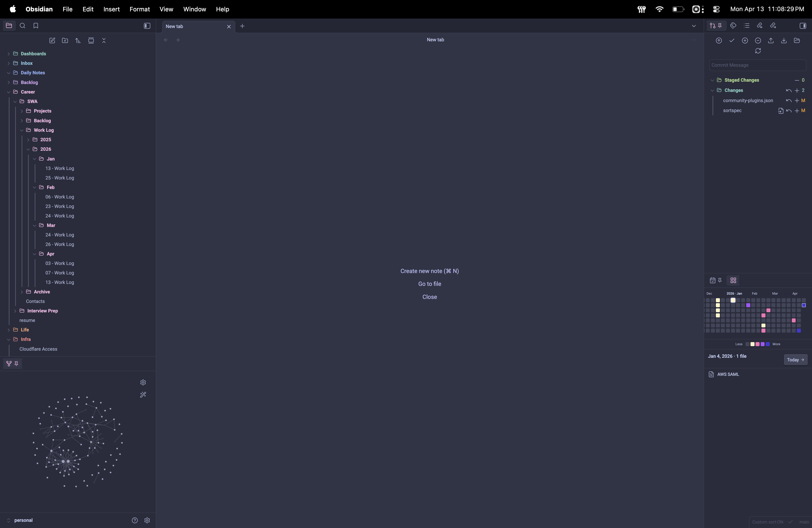This screenshot has height=528, width=812.
Task: Click the Today button in heatmap
Action: coord(796,360)
